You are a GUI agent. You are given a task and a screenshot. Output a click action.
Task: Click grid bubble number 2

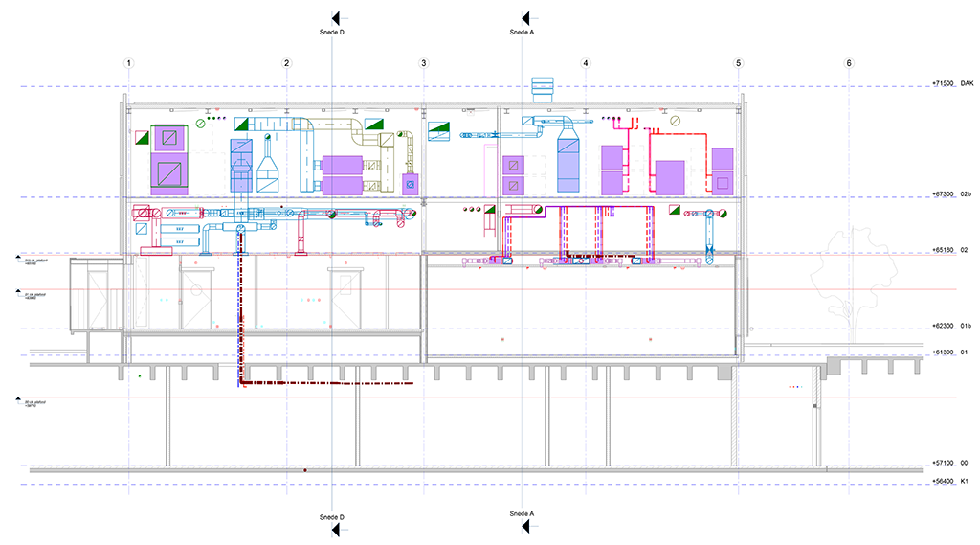tap(287, 63)
